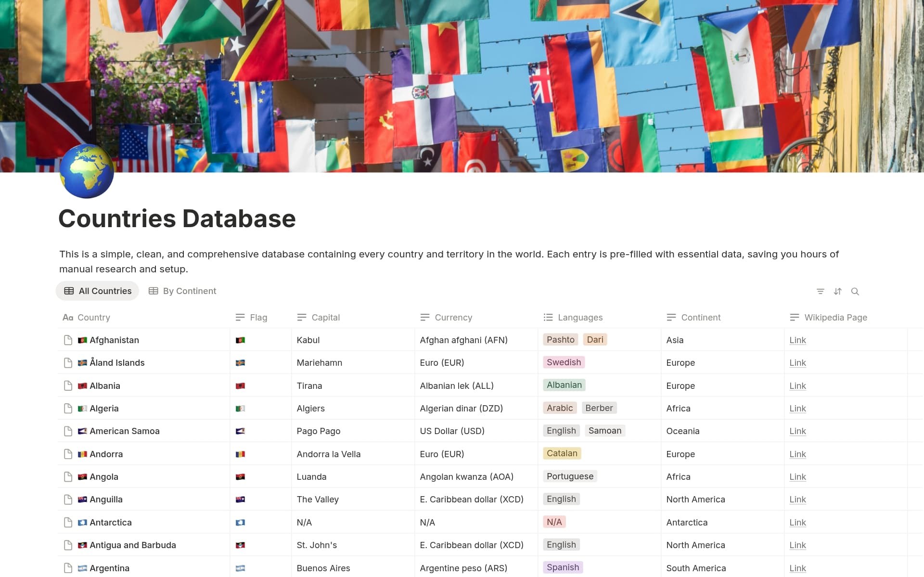Switch to the By Continent view

point(189,291)
